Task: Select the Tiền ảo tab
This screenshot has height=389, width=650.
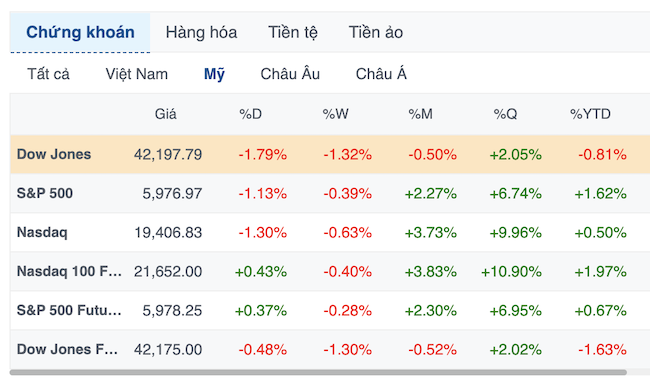Action: point(376,32)
